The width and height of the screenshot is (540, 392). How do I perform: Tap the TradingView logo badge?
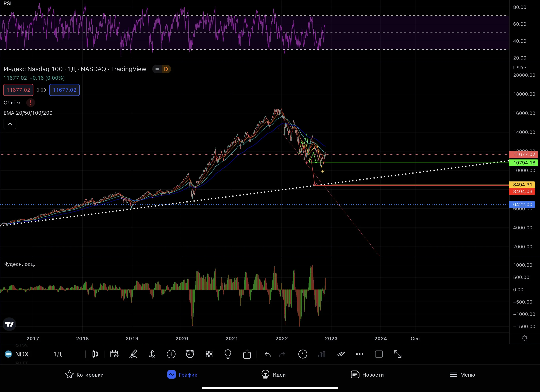pyautogui.click(x=9, y=324)
